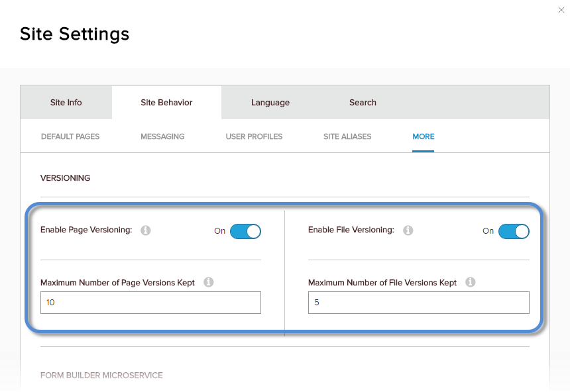This screenshot has height=392, width=570.
Task: Click info icon for Maximum File Versions Kept
Action: (471, 282)
